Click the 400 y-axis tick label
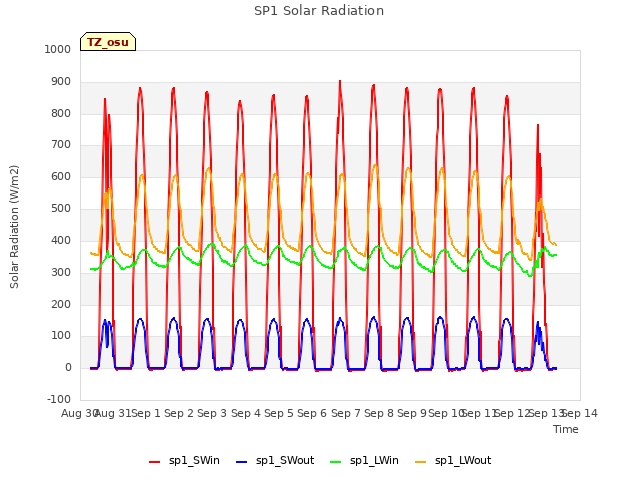640x480 pixels. (x=61, y=240)
